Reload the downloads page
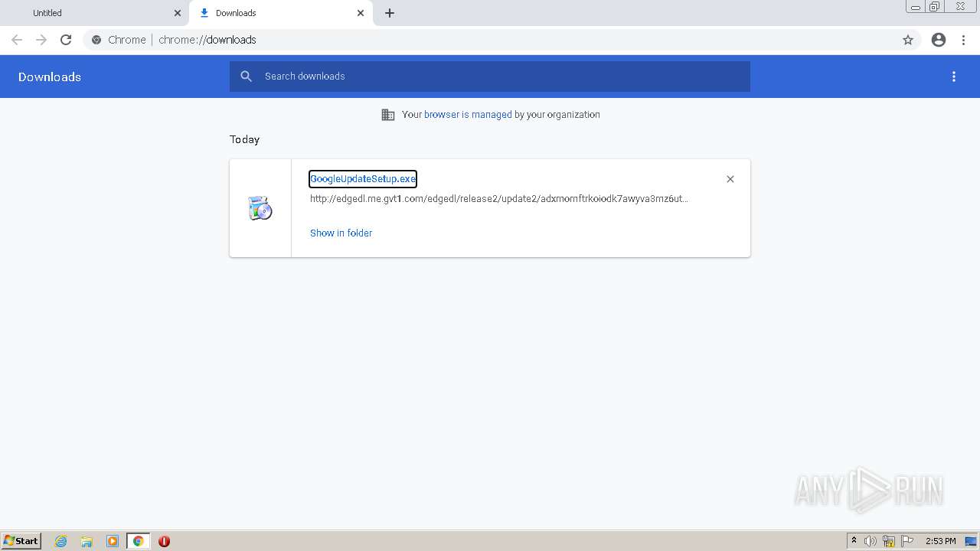This screenshot has width=980, height=551. pyautogui.click(x=66, y=40)
